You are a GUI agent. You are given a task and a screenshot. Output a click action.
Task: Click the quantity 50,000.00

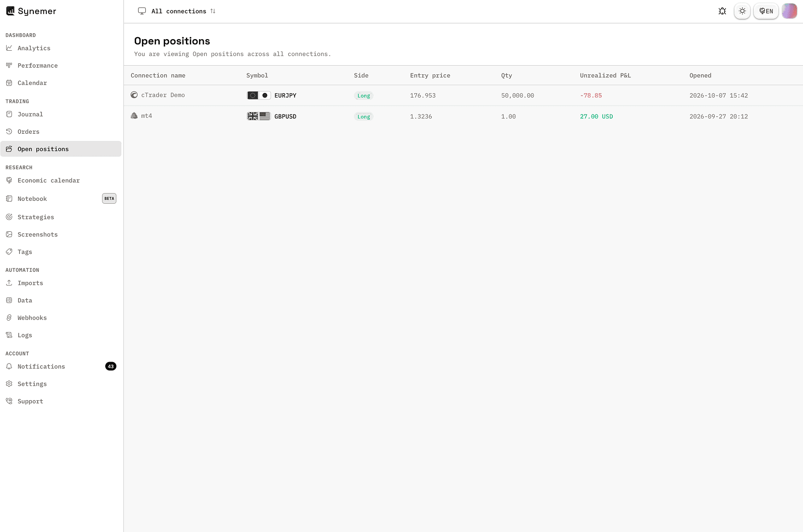518,96
